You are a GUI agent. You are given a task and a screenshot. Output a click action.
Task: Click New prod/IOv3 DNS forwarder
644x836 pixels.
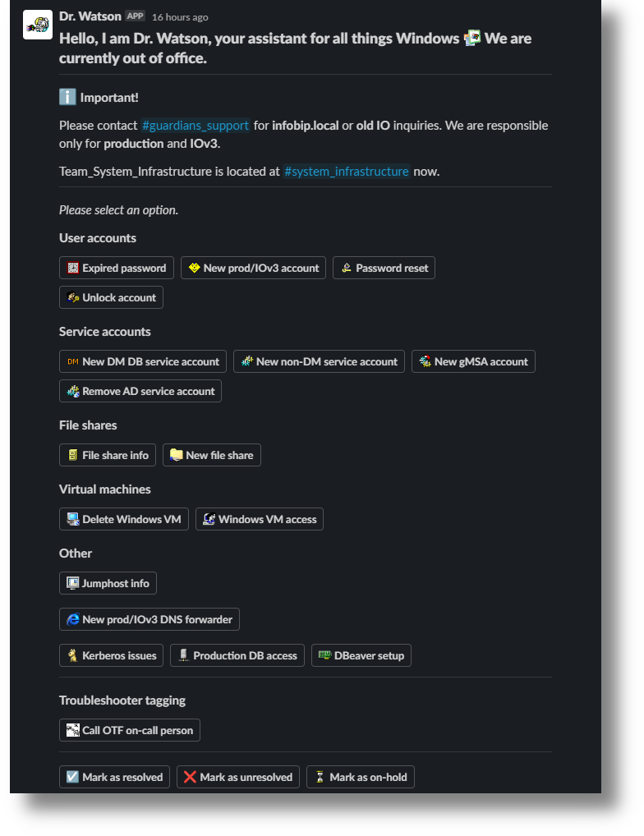click(149, 619)
